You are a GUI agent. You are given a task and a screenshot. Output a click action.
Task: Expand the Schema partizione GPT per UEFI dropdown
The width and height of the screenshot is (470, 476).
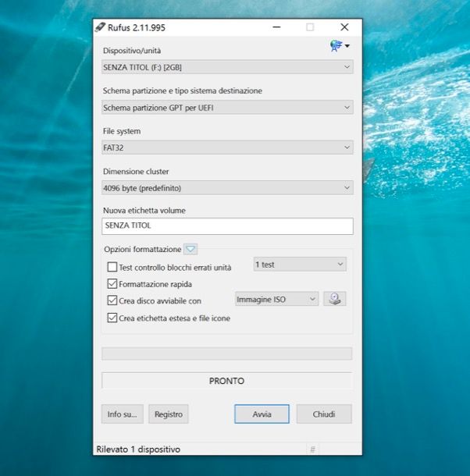[x=227, y=107]
